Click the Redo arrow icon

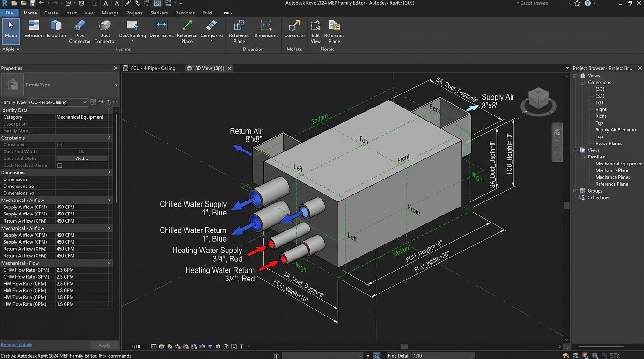tap(55, 3)
